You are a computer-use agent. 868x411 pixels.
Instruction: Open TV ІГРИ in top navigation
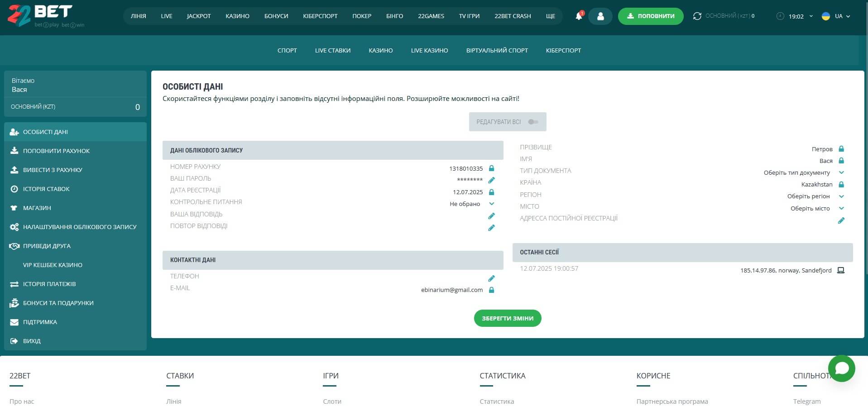(469, 16)
